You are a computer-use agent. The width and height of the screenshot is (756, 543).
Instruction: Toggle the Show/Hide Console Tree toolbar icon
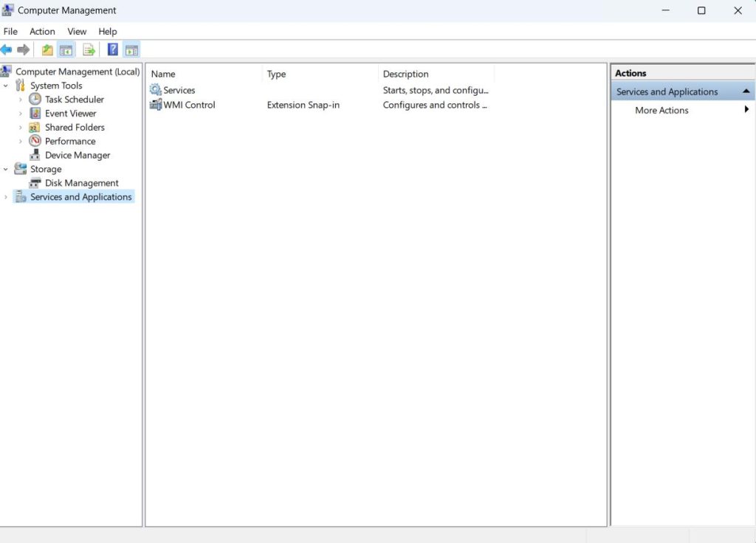[66, 49]
